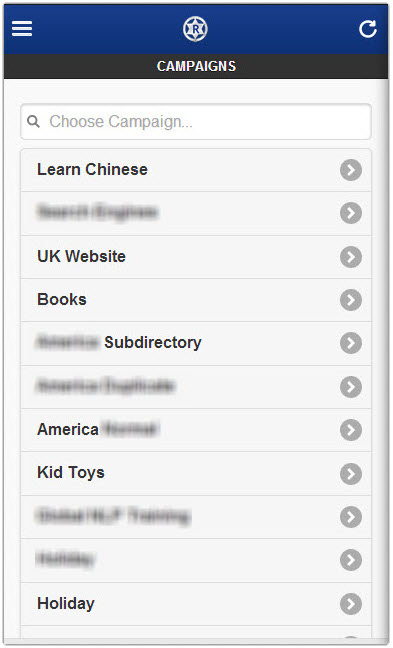This screenshot has width=393, height=648.
Task: Click the refresh icon in header
Action: (367, 29)
